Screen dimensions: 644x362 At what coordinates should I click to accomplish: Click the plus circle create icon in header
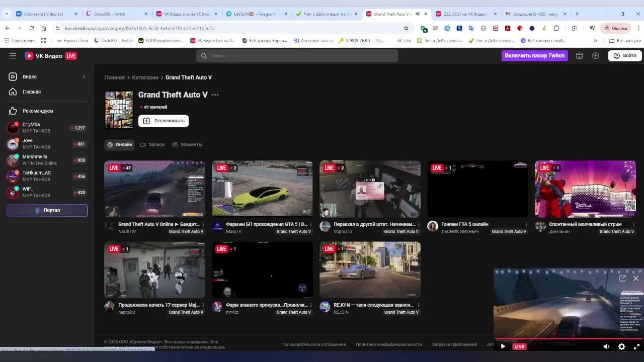point(596,56)
